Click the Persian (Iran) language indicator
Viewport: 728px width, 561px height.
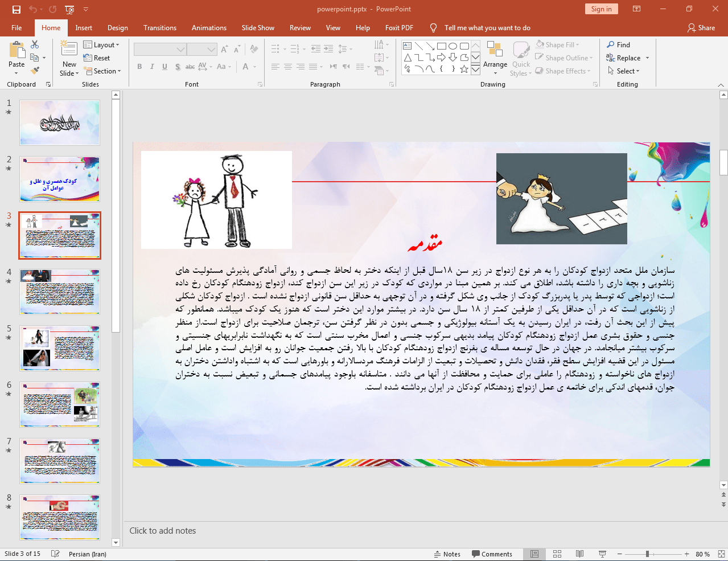click(88, 554)
